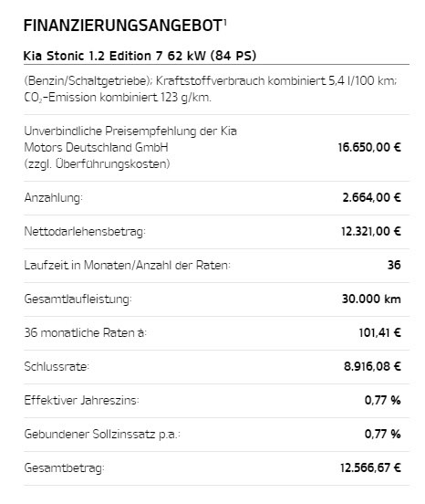Screen dimensions: 425x504
Task: Click the 36 monatliche Raten label
Action: [86, 332]
